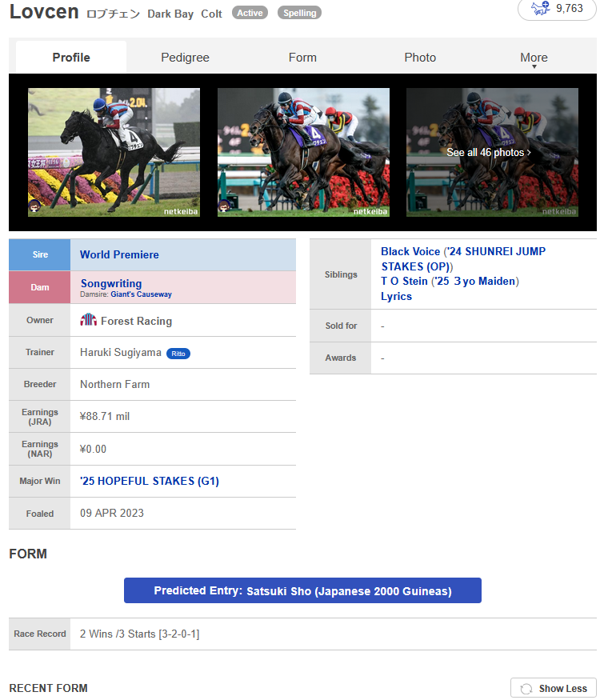
Task: Click the Lovcen horse name heading
Action: coord(44,12)
